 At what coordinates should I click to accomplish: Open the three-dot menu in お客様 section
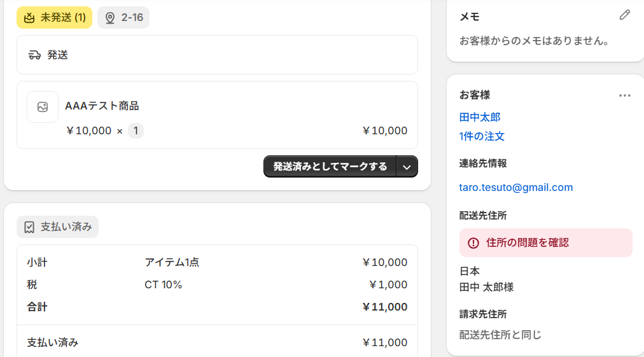[x=625, y=95]
